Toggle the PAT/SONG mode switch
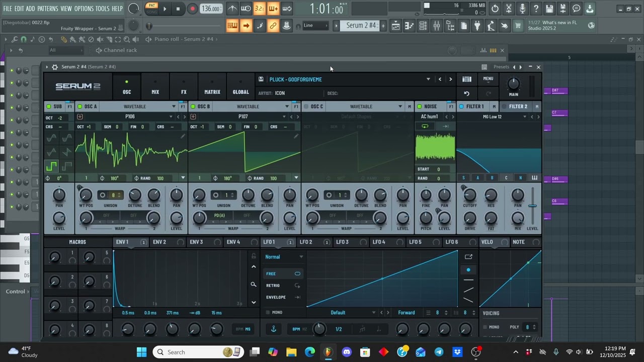The width and height of the screenshot is (644, 362). [x=151, y=9]
